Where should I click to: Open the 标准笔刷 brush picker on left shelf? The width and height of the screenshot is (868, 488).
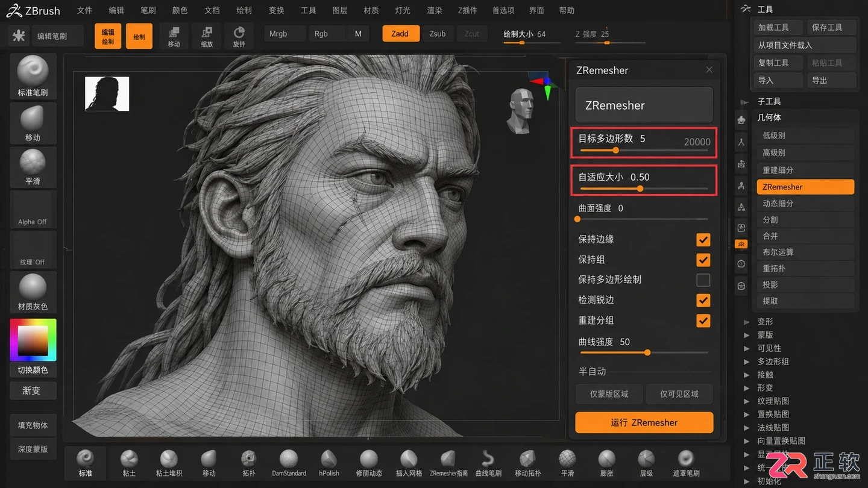(x=33, y=76)
